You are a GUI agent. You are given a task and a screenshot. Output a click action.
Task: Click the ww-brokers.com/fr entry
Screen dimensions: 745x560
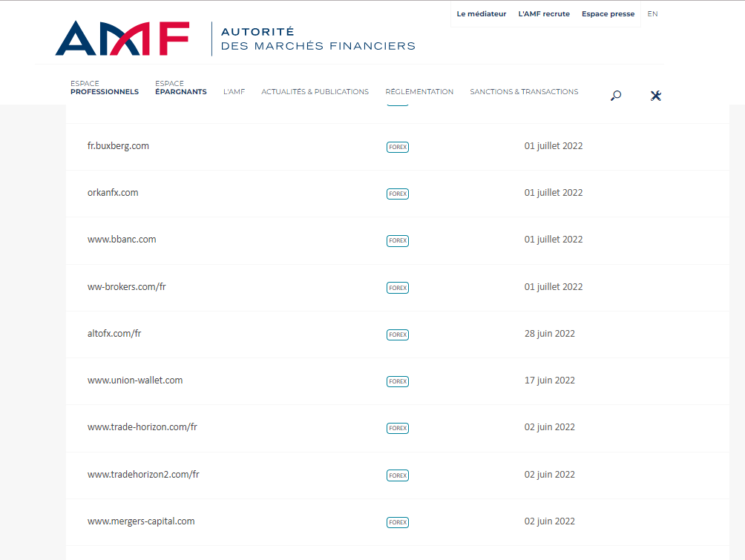click(x=127, y=287)
